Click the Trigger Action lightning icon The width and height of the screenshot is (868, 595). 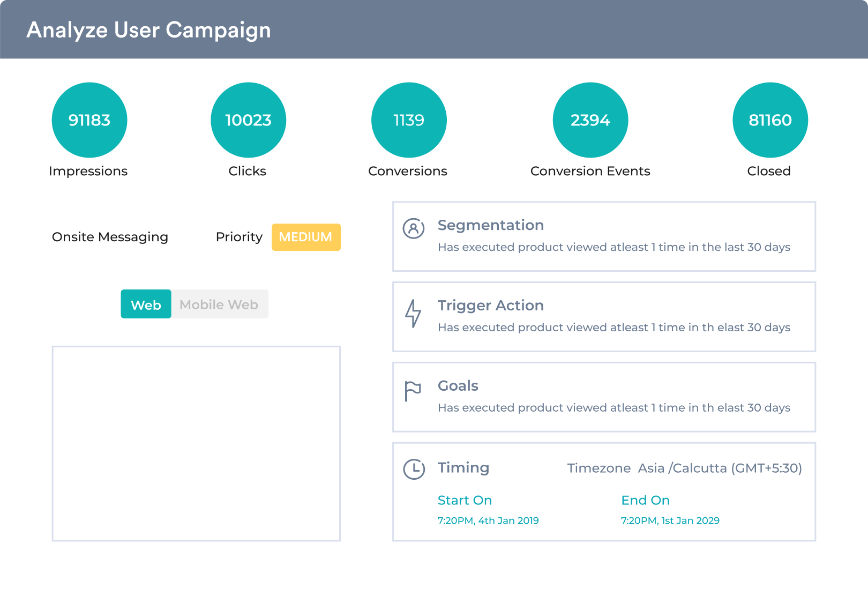tap(413, 313)
